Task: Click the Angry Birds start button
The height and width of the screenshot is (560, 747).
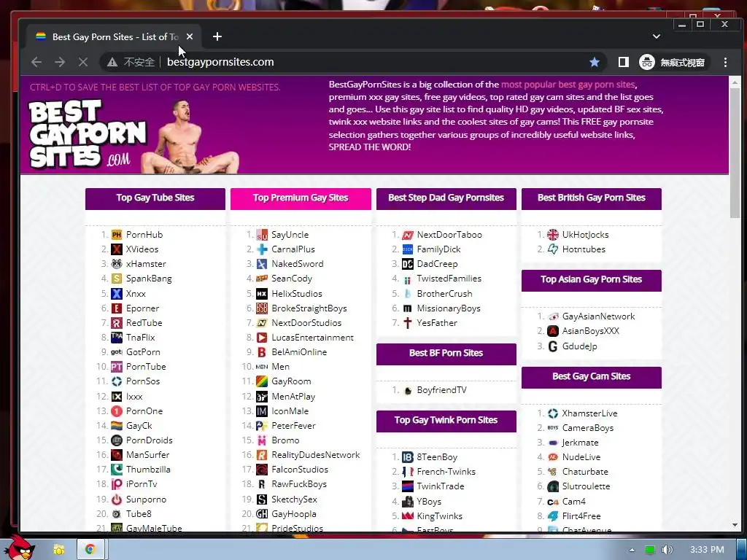Action: [20, 548]
